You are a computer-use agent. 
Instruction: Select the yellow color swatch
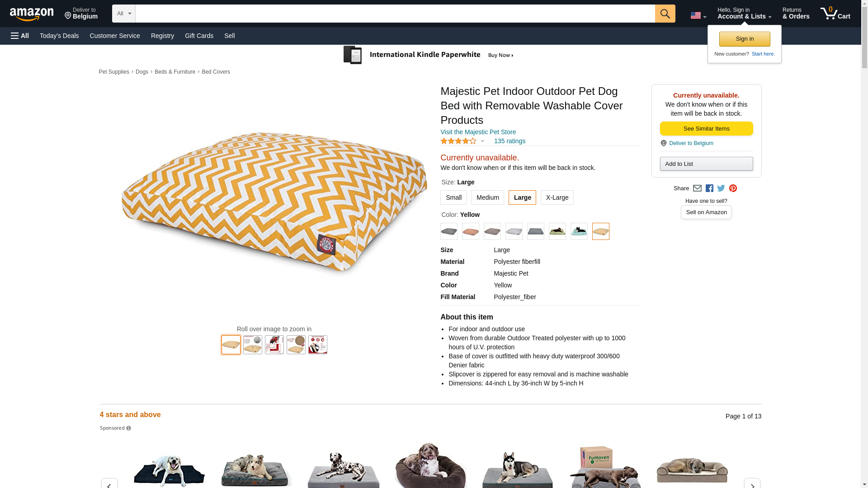[600, 231]
